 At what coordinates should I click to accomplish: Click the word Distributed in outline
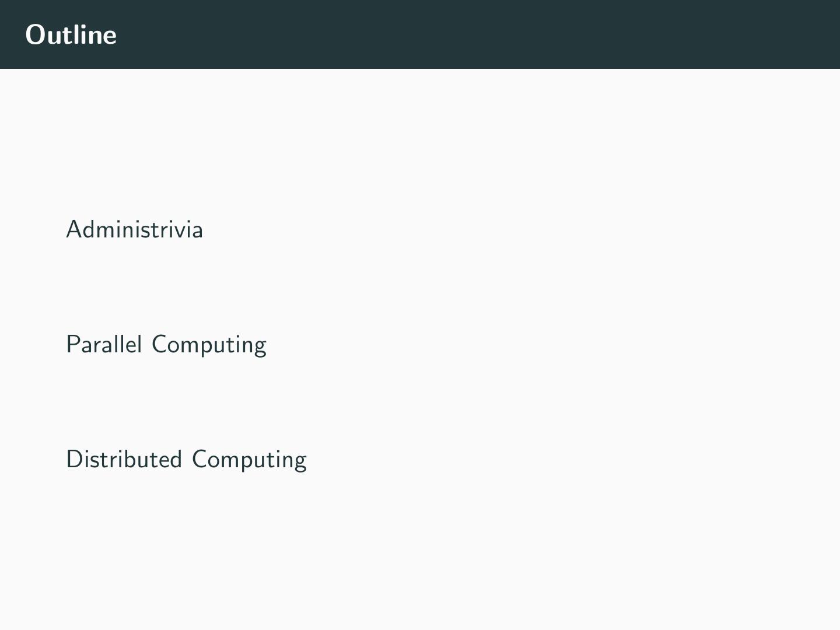(124, 459)
